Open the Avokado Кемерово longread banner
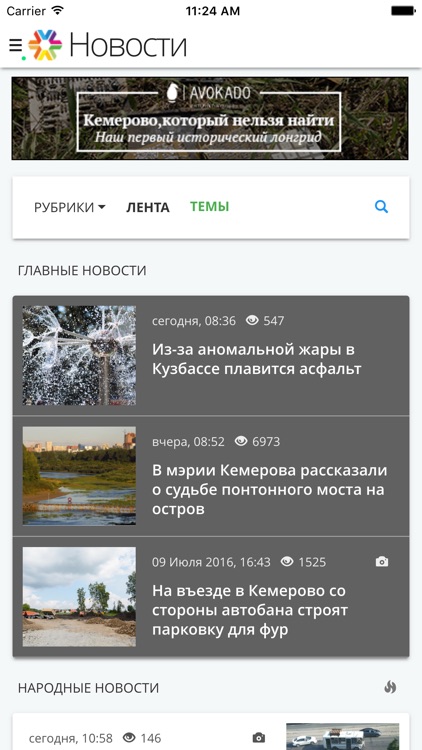Image resolution: width=422 pixels, height=750 pixels. 210,118
